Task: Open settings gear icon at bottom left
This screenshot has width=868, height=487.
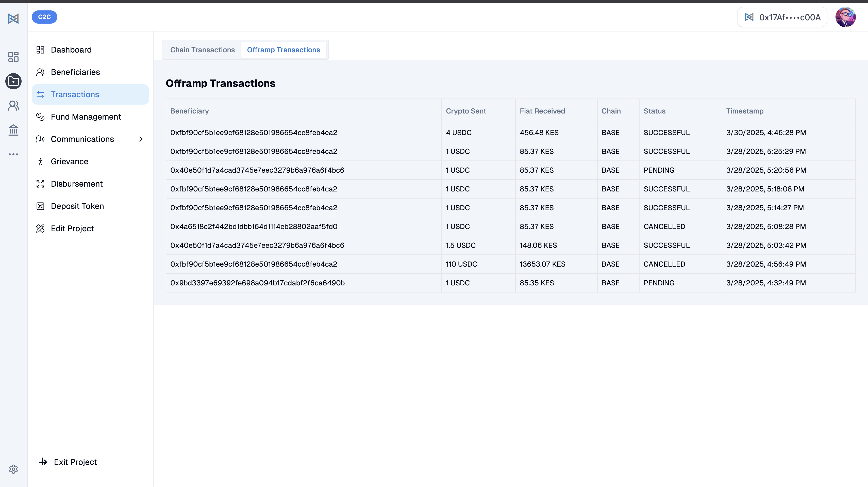Action: click(13, 469)
